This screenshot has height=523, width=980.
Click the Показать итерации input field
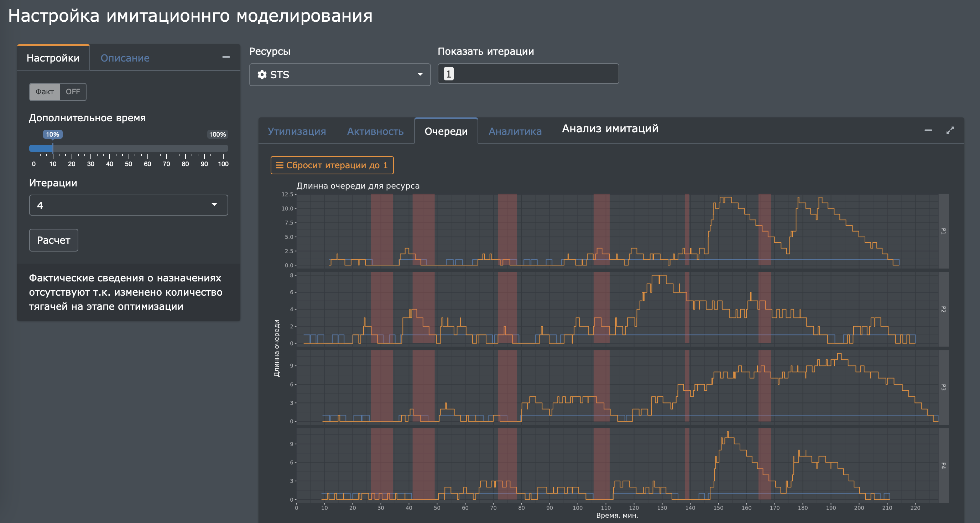click(x=533, y=74)
